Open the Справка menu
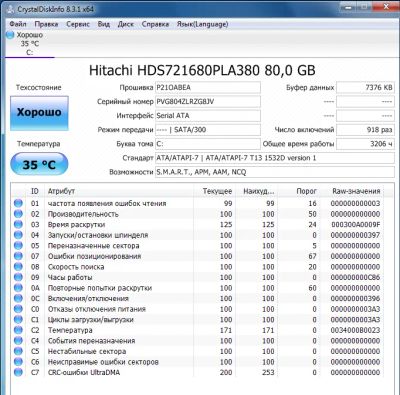The height and width of the screenshot is (395, 400). coord(155,24)
